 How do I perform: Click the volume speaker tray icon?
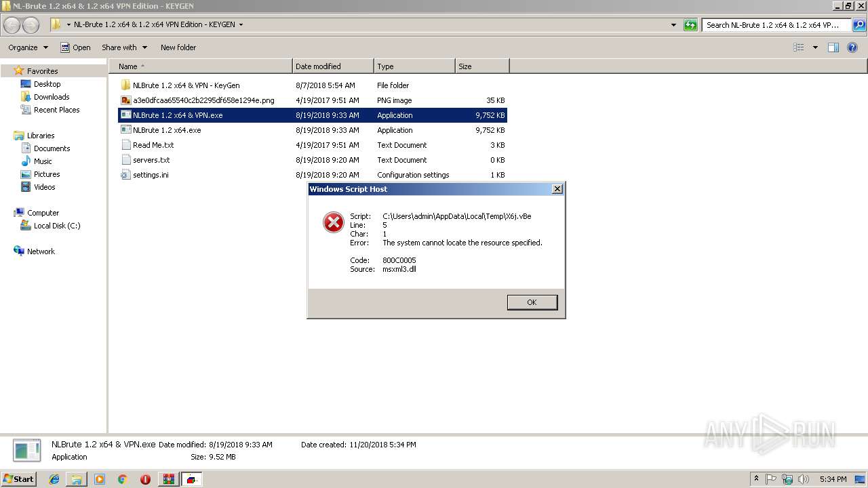pyautogui.click(x=804, y=479)
